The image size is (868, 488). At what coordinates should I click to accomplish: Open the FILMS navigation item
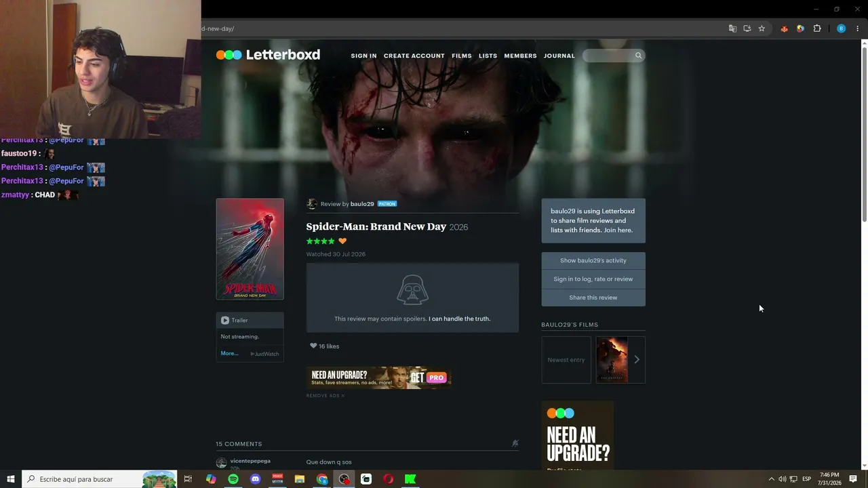click(x=462, y=56)
